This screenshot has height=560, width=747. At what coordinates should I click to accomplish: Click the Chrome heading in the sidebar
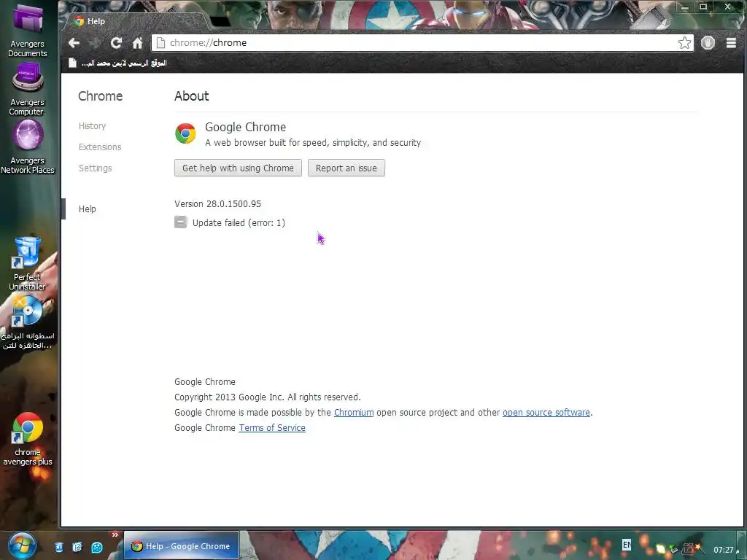tap(100, 96)
